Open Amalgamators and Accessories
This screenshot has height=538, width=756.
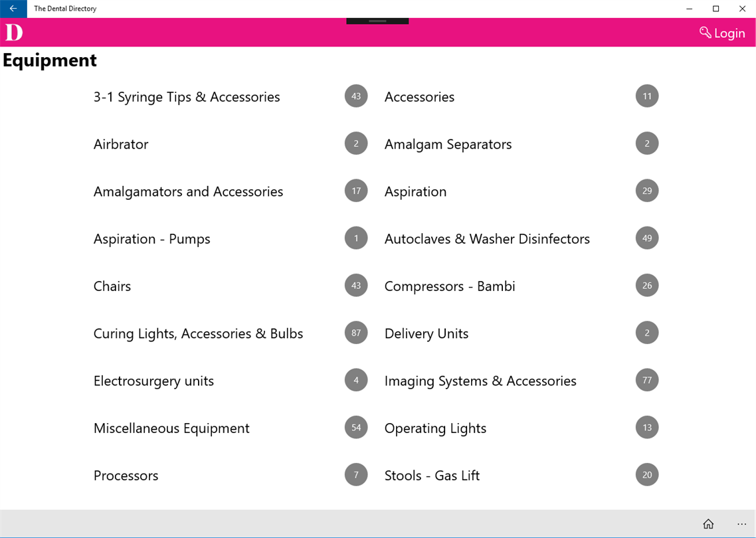point(188,192)
